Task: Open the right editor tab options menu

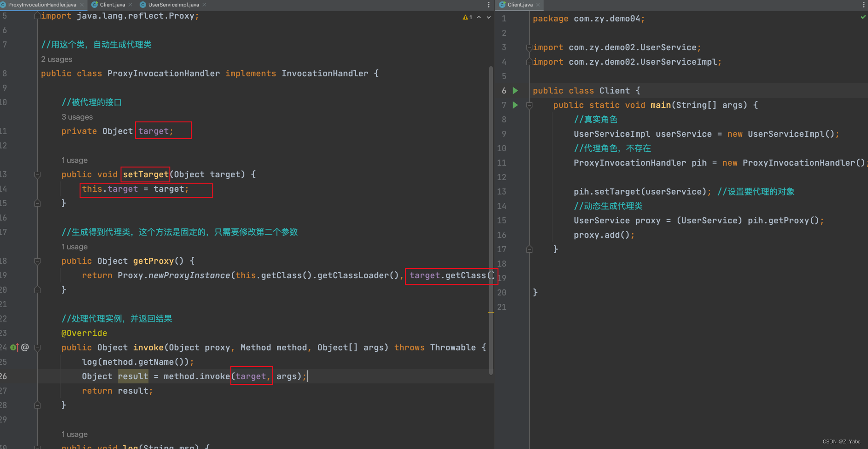Action: [863, 5]
